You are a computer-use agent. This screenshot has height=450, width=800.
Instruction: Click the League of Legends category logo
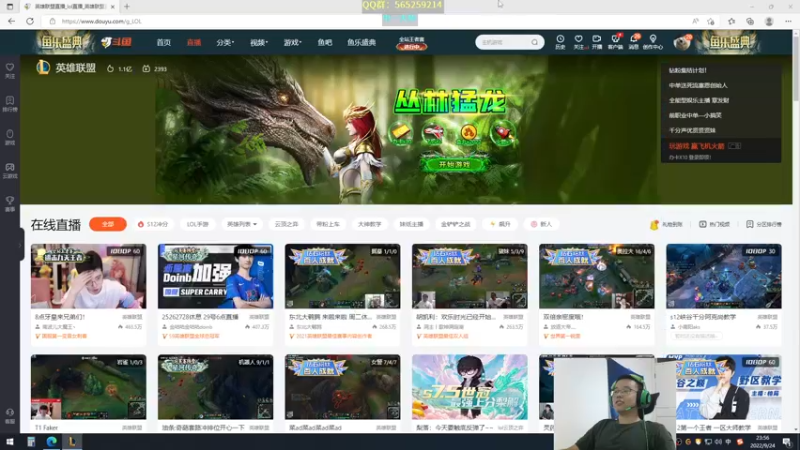point(43,67)
